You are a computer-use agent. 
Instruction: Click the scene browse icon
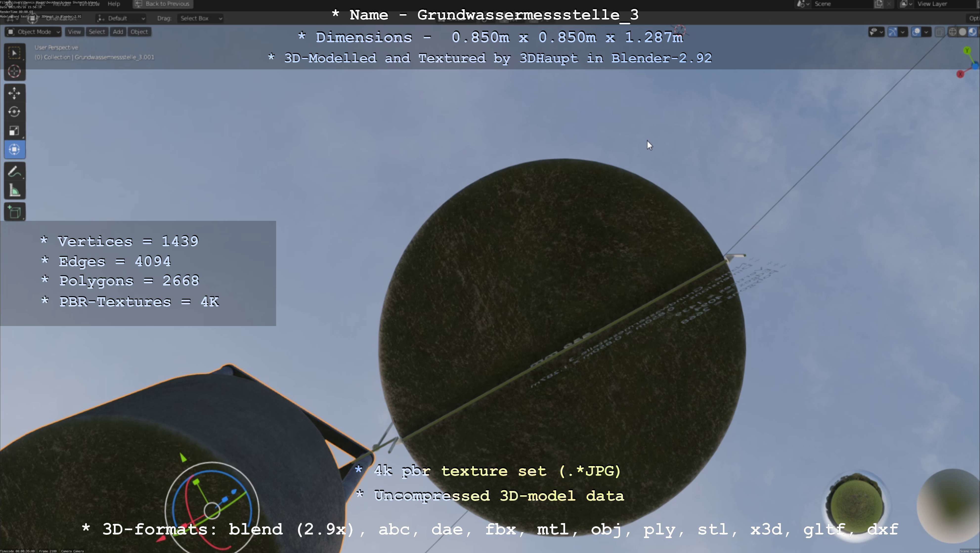click(803, 4)
